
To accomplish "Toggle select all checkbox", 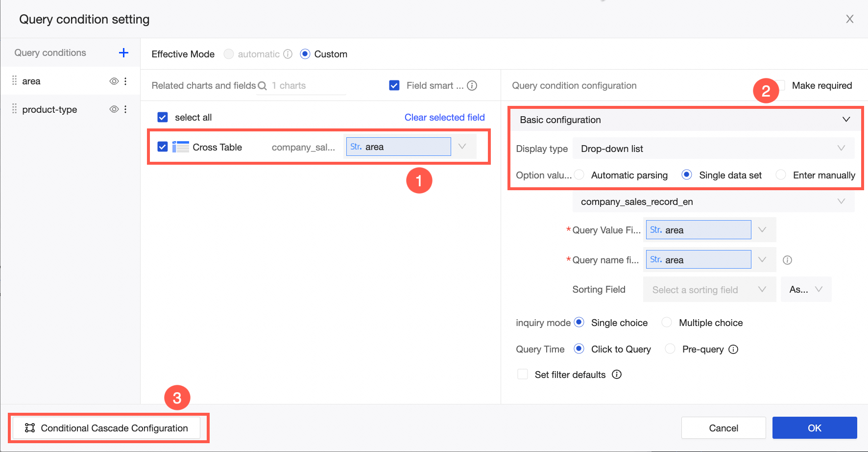I will (163, 117).
